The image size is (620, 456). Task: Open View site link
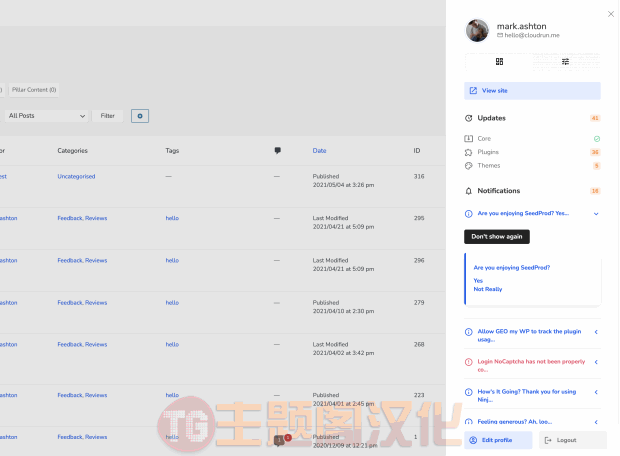click(x=532, y=91)
